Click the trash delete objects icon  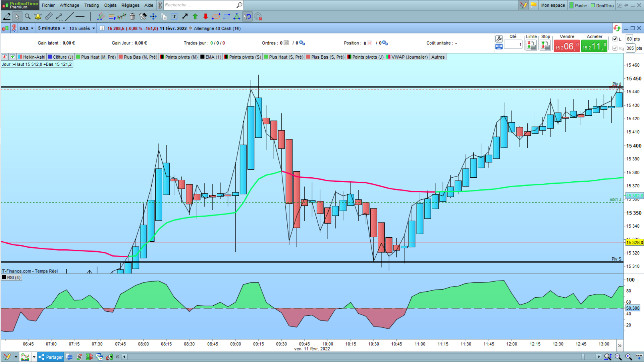pyautogui.click(x=132, y=16)
